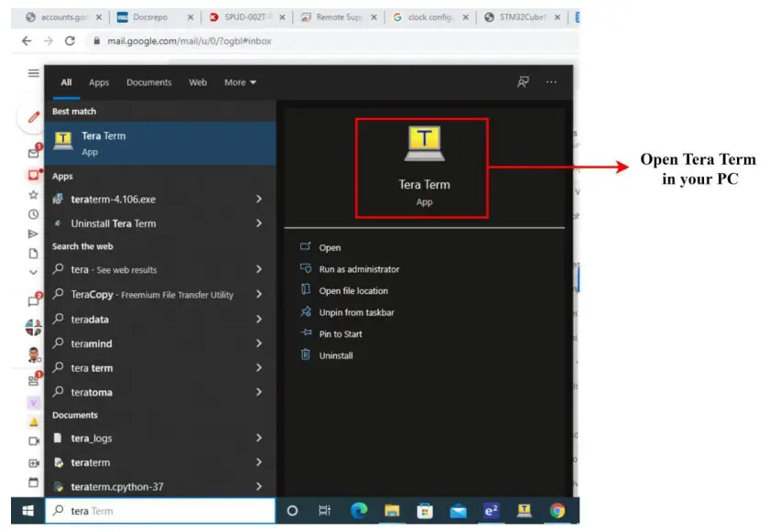The width and height of the screenshot is (769, 532).
Task: Expand the 'tera term' suggestion arrow
Action: pyautogui.click(x=259, y=367)
